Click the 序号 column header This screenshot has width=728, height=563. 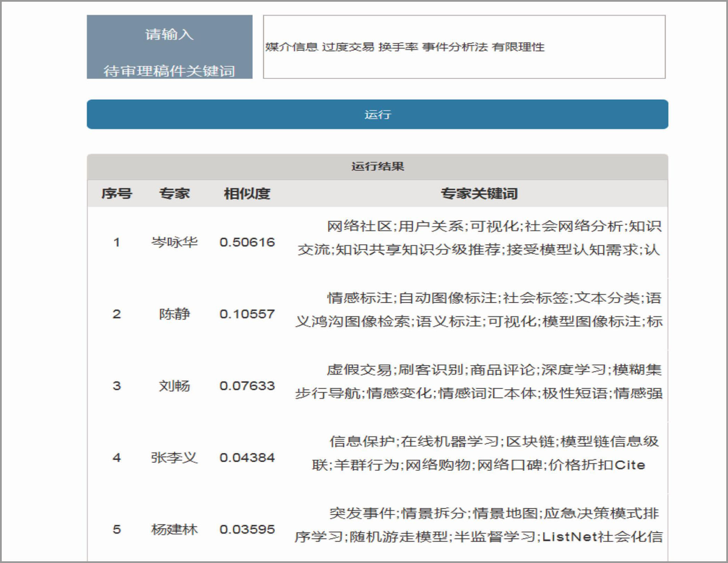click(x=117, y=193)
